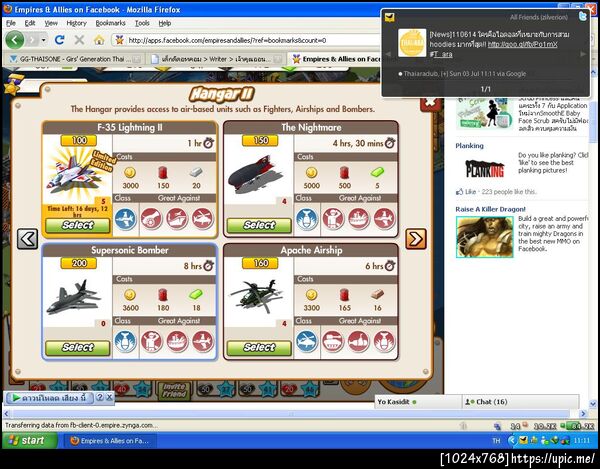Go to next Hangar page arrow
The height and width of the screenshot is (469, 600).
(x=416, y=239)
